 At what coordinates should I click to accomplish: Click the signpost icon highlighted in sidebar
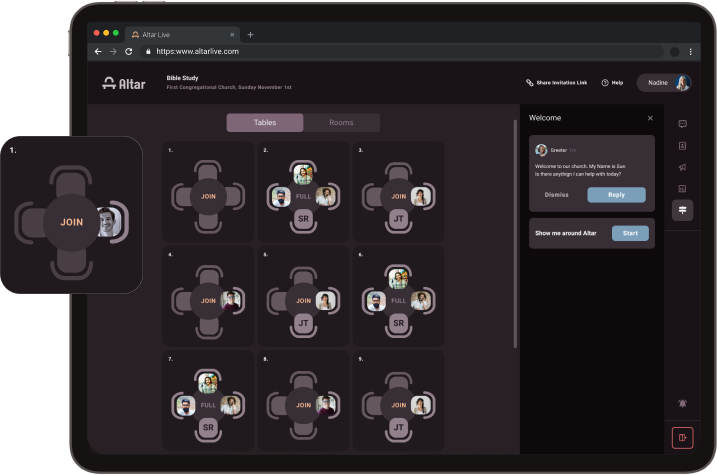point(682,209)
